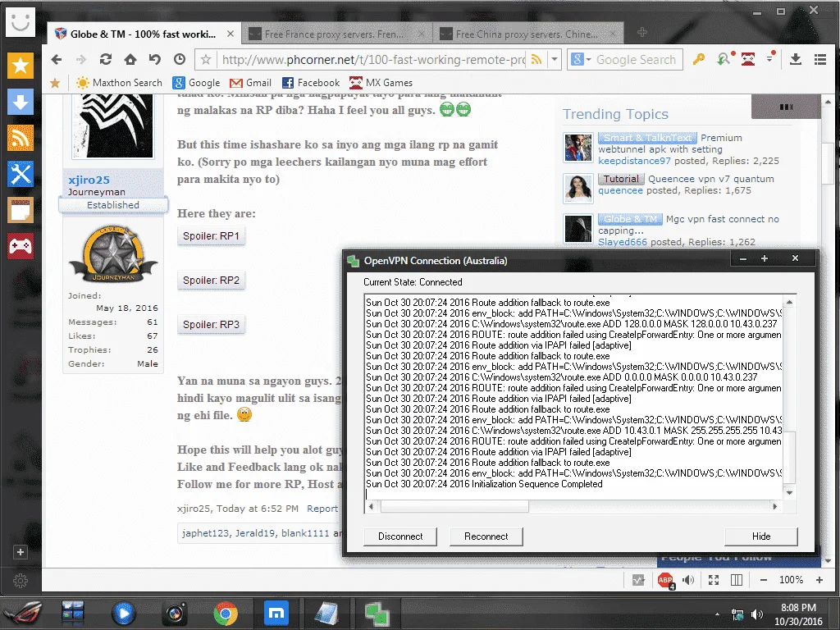Click the forward navigation arrow
840x630 pixels.
click(81, 59)
